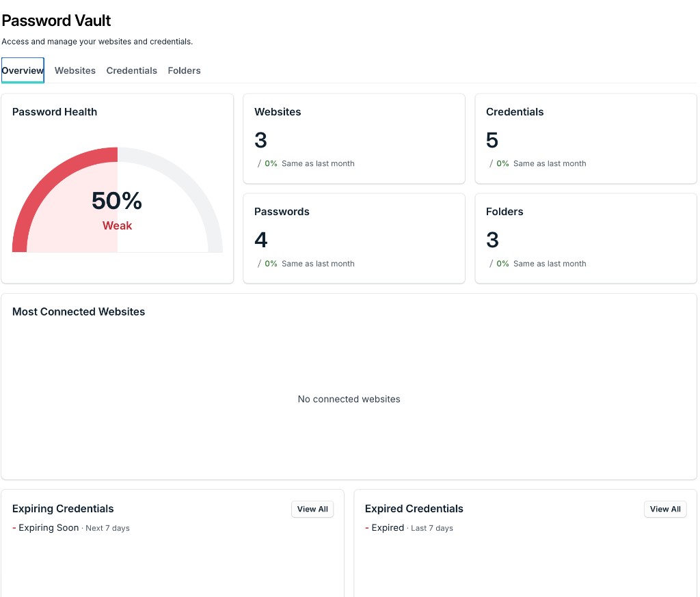Click the trend icon in Folders card
This screenshot has width=700, height=597.
pos(491,264)
